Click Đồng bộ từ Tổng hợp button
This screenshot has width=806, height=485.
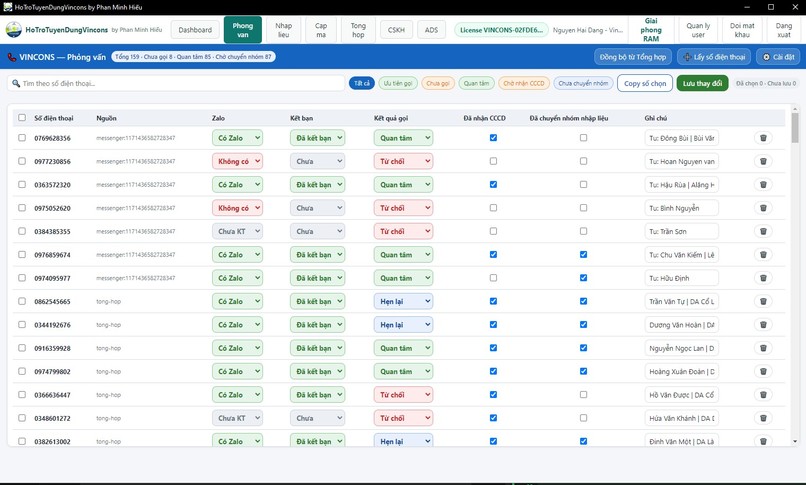pyautogui.click(x=632, y=57)
